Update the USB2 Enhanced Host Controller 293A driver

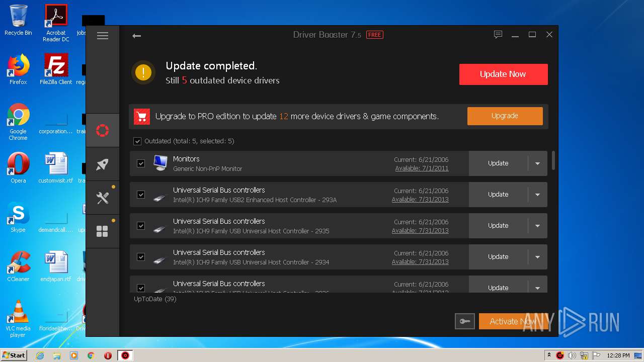498,195
